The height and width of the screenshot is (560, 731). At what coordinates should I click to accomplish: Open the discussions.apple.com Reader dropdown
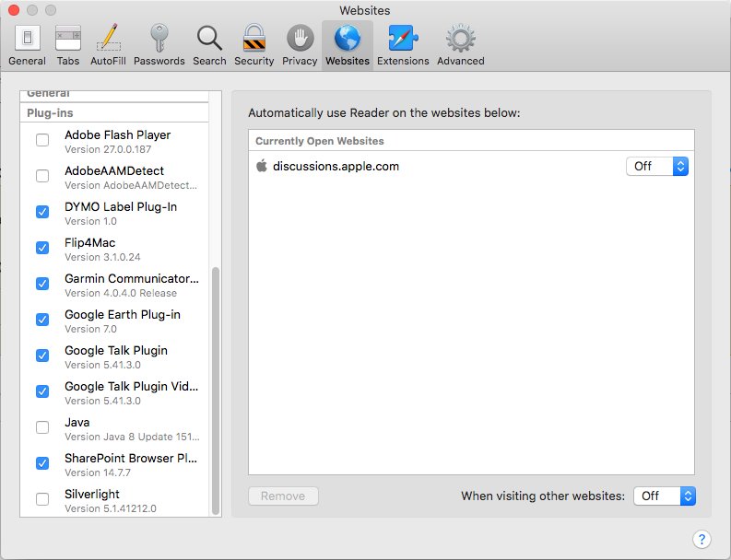(656, 166)
